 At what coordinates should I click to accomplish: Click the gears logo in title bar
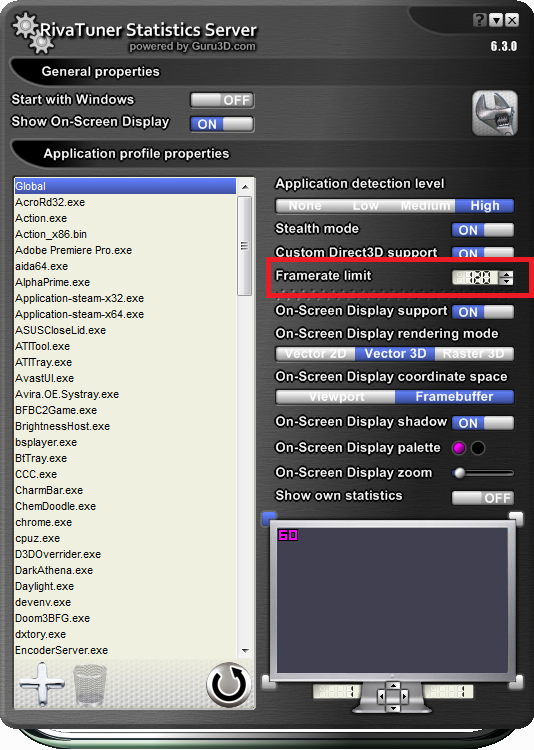pos(33,33)
